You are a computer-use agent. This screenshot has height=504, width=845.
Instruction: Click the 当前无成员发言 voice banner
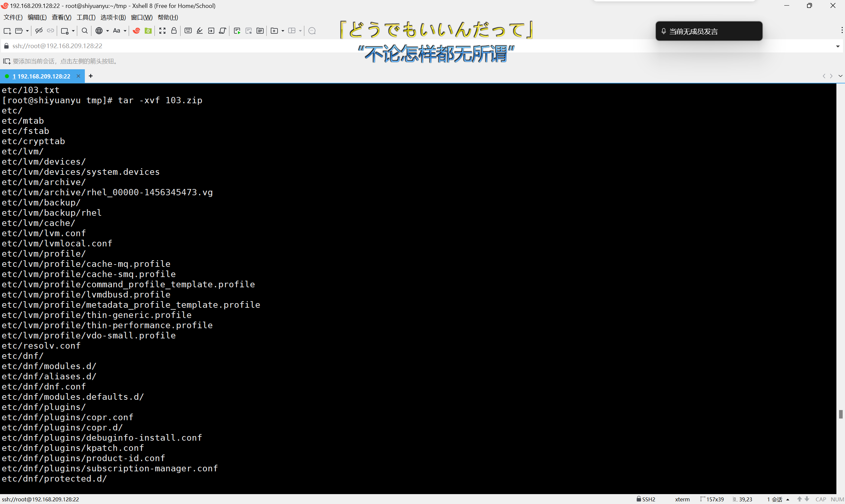click(x=708, y=31)
